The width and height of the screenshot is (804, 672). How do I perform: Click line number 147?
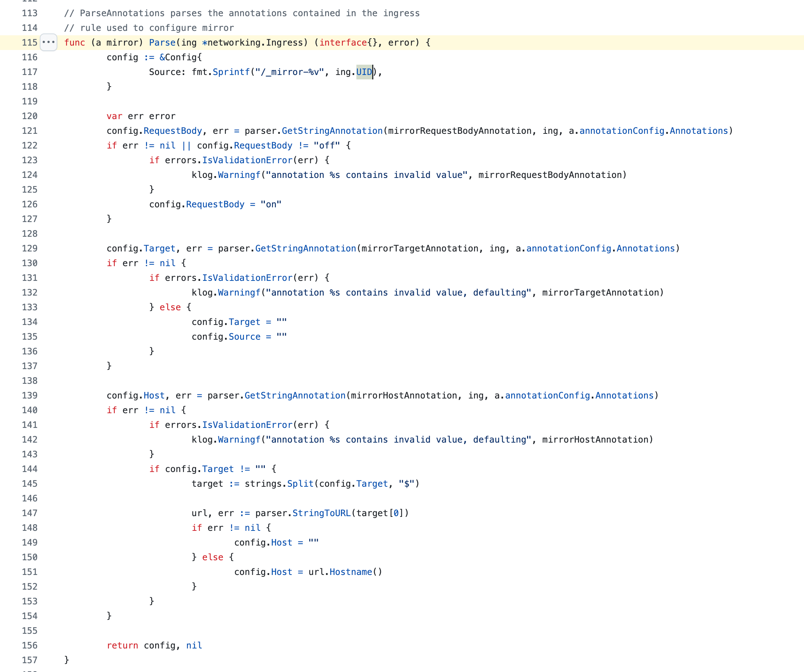point(29,513)
